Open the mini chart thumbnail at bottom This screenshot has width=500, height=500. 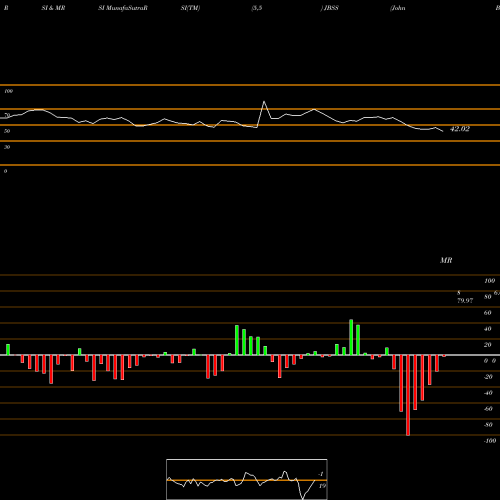click(x=247, y=479)
